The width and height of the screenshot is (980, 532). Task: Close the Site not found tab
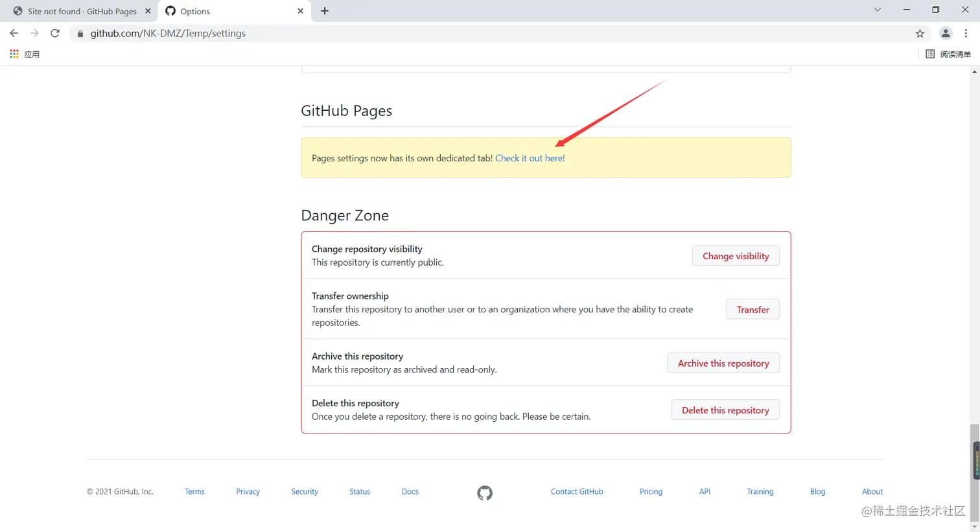click(x=148, y=11)
